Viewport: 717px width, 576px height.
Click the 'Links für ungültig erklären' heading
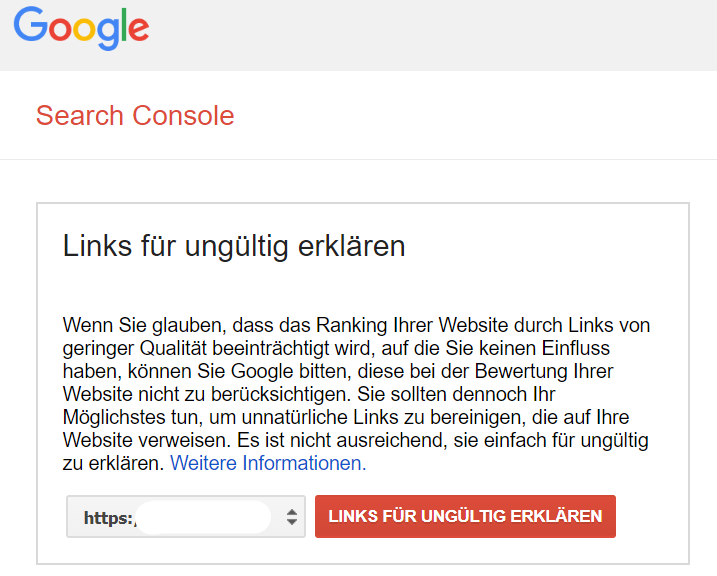pos(234,246)
